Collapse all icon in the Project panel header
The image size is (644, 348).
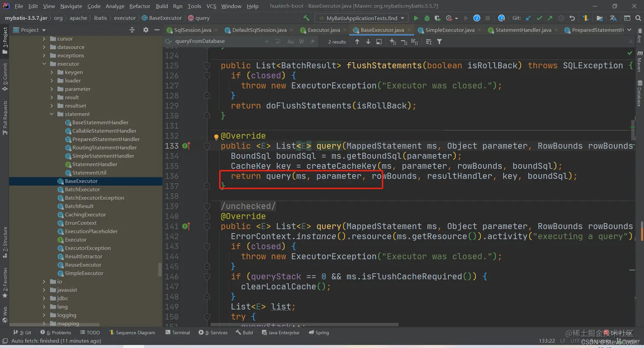click(x=132, y=30)
